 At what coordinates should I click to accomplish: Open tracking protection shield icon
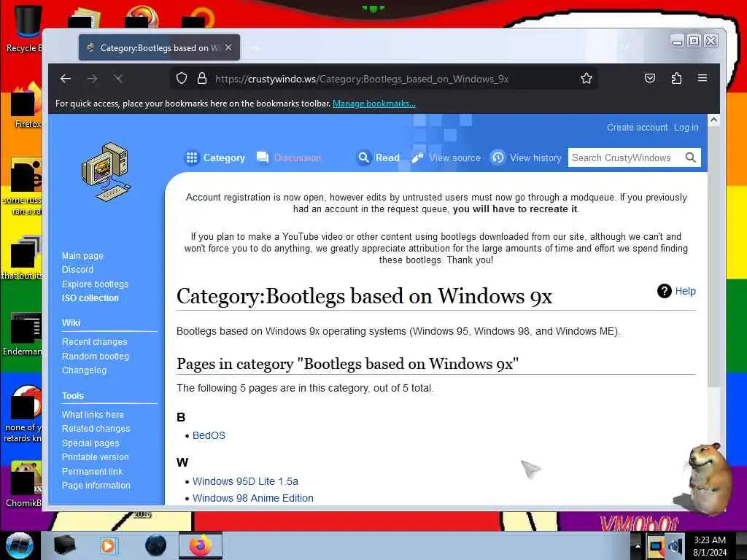coord(182,78)
